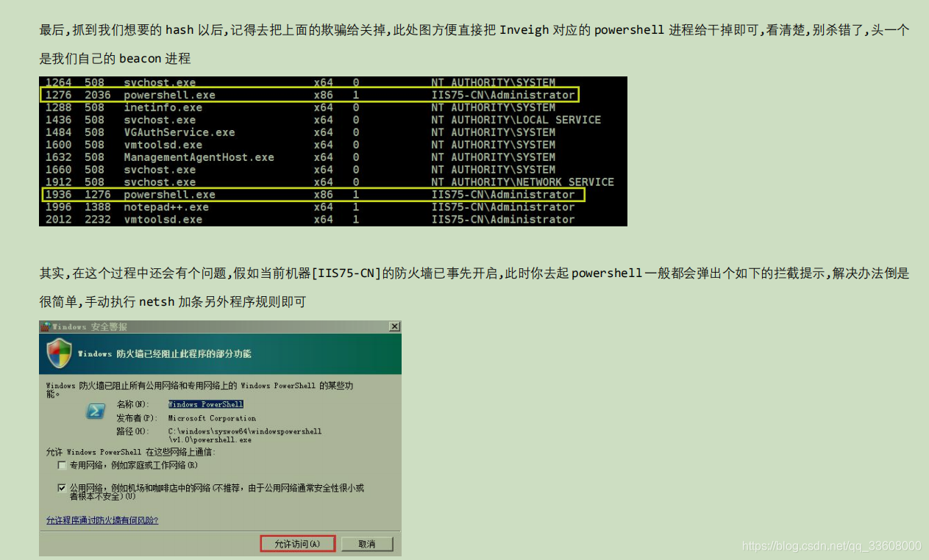Click the process list screenshot image

click(333, 151)
